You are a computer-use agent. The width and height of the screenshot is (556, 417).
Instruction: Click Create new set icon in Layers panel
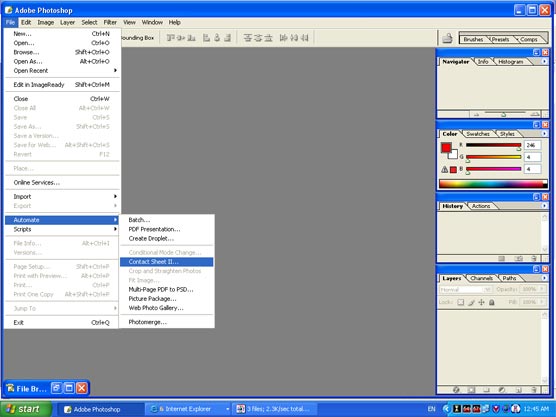[x=486, y=390]
